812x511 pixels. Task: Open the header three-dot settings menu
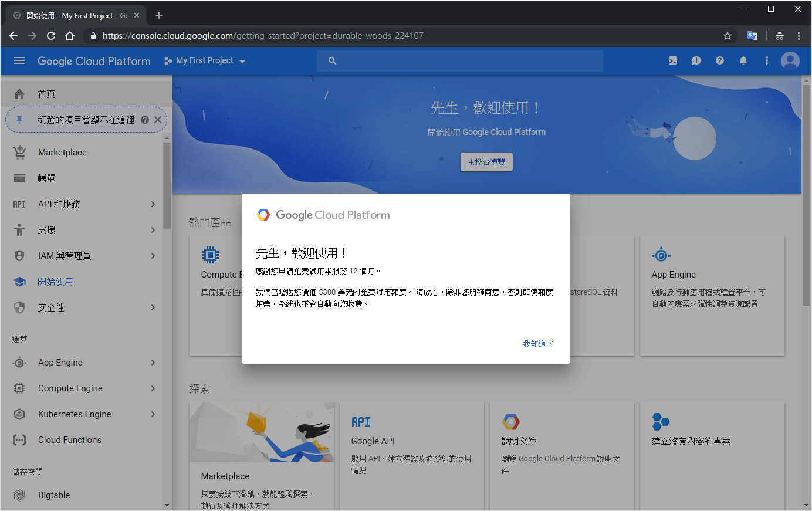pyautogui.click(x=766, y=60)
